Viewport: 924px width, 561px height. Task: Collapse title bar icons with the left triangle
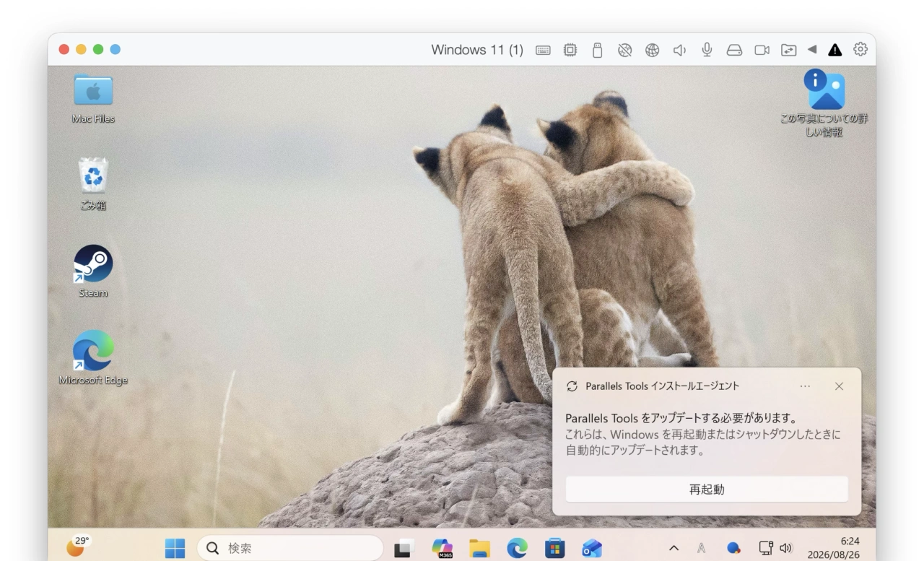click(812, 50)
